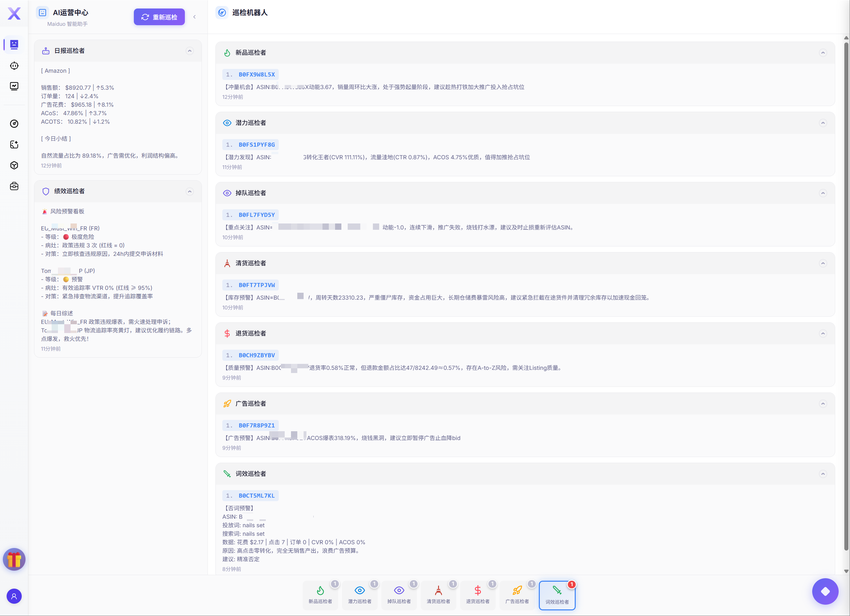
Task: Switch to 退货巡检者 bottom tab
Action: [477, 595]
